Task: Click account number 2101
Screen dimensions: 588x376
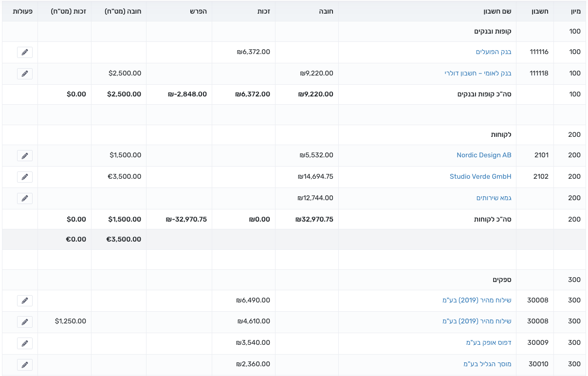Action: point(541,155)
